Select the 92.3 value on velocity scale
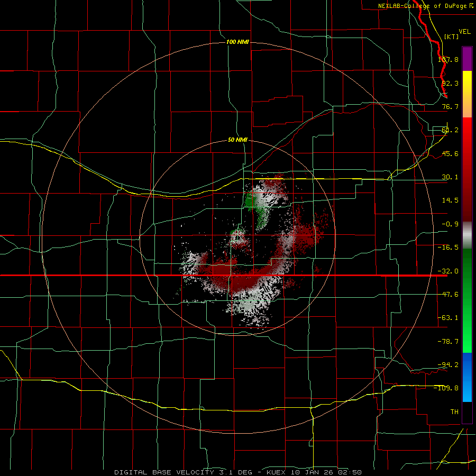 point(450,83)
